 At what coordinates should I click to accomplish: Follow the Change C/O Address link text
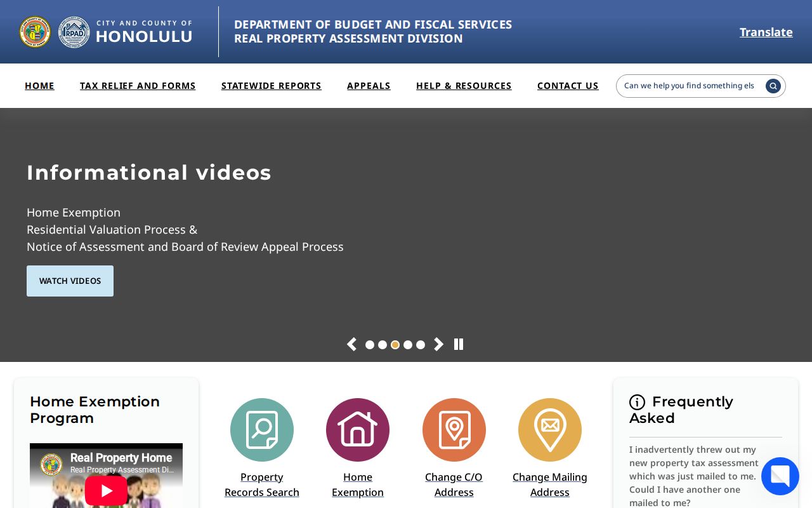click(x=454, y=485)
